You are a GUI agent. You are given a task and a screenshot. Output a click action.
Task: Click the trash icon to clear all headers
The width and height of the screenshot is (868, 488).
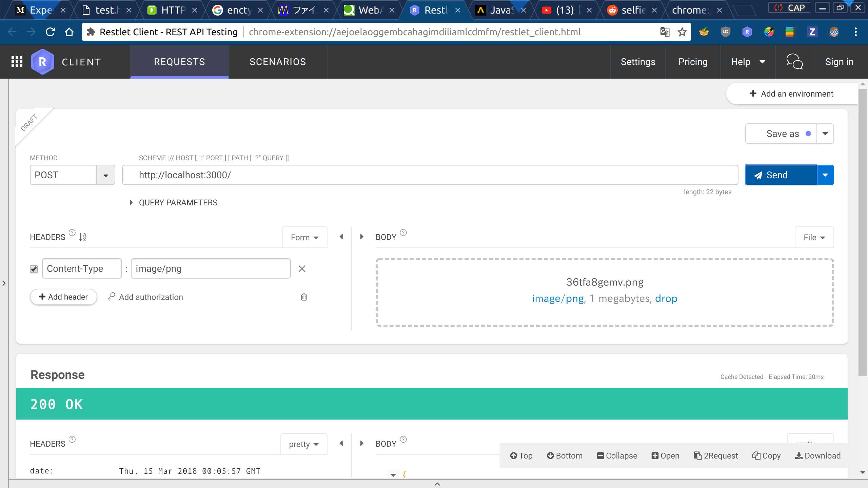point(303,297)
